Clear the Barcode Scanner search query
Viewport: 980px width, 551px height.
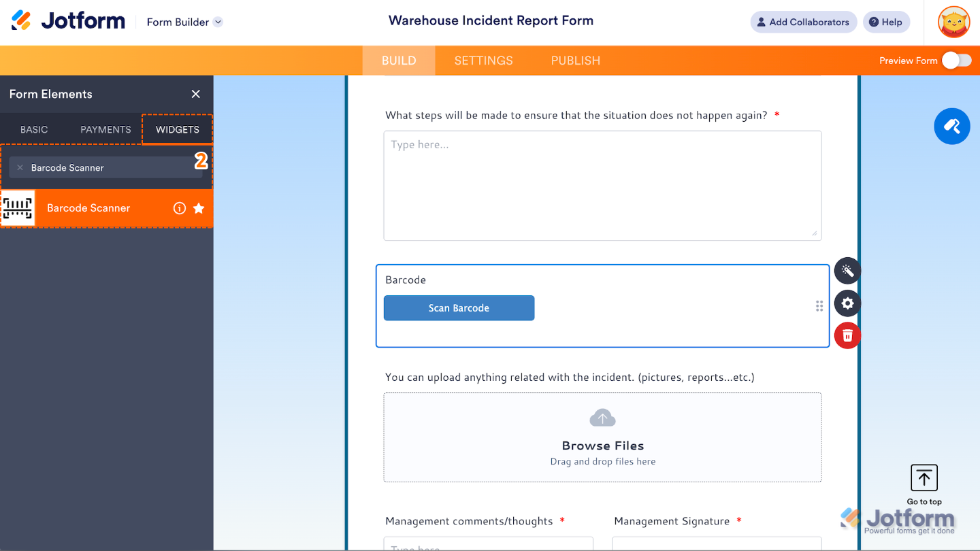[20, 167]
